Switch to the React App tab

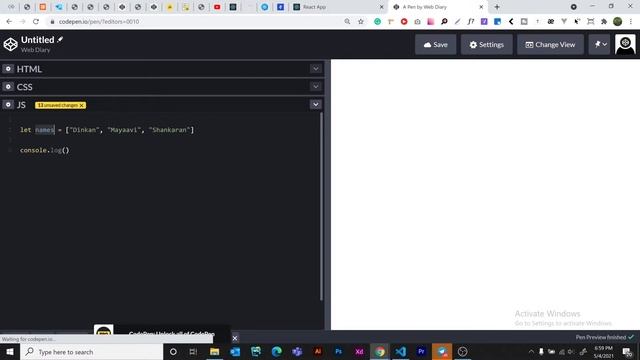coord(339,7)
